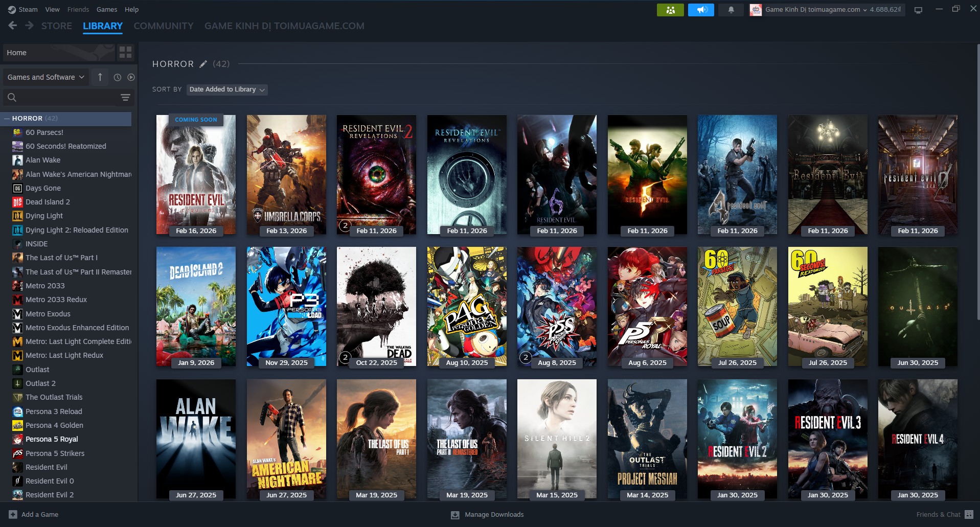Image resolution: width=980 pixels, height=527 pixels.
Task: Open Manage Downloads
Action: 487,514
